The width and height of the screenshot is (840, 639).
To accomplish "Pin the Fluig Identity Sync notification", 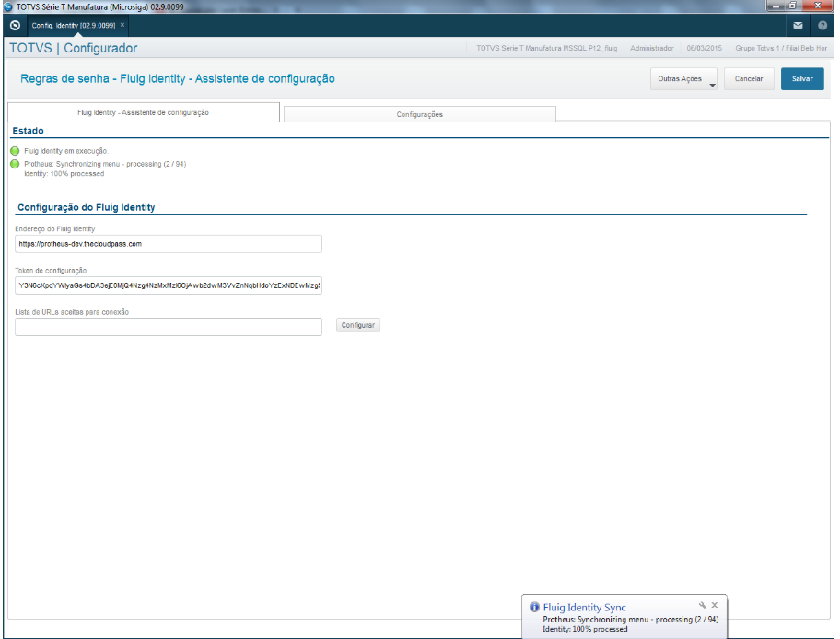I will tap(702, 605).
